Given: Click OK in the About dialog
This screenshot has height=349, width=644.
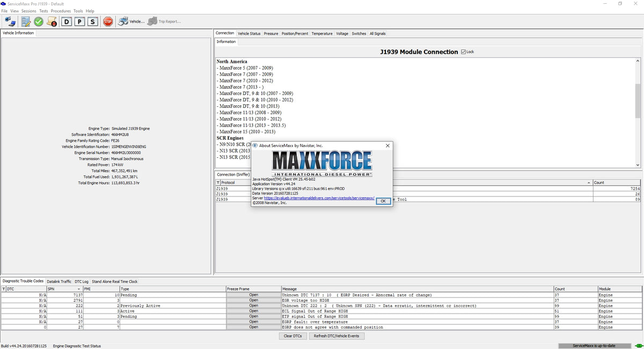Looking at the screenshot, I should 383,201.
